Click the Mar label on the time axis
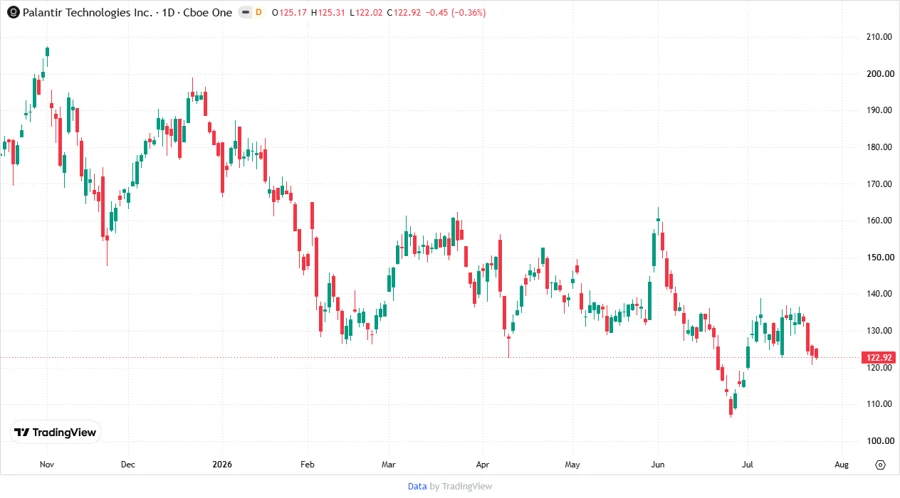Image resolution: width=900 pixels, height=498 pixels. tap(389, 464)
